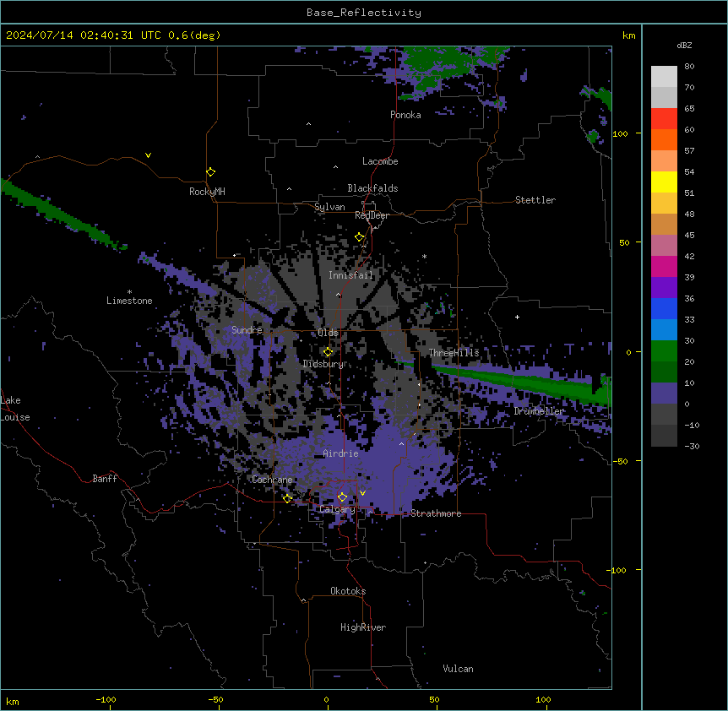Click the Limestone label
Viewport: 728px width, 711px height.
[x=129, y=301]
